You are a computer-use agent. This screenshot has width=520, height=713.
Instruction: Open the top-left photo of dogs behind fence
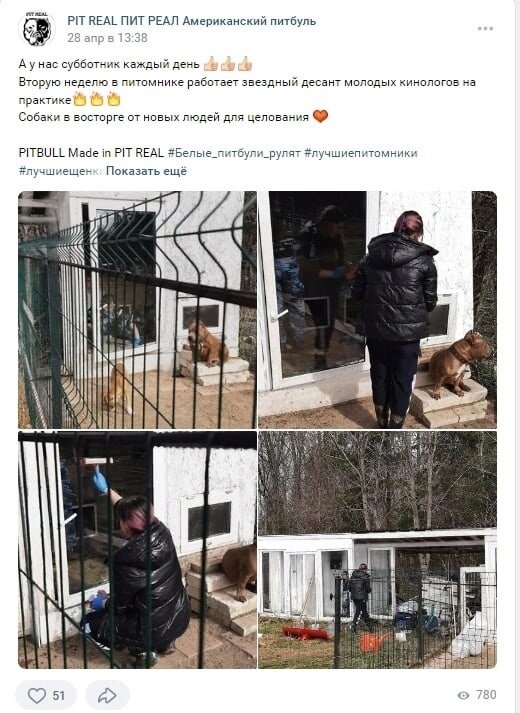137,310
